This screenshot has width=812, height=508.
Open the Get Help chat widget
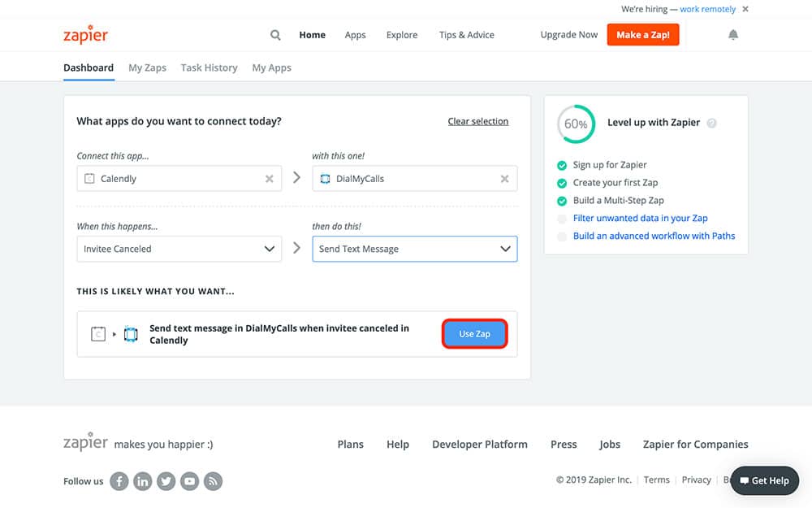pyautogui.click(x=764, y=480)
